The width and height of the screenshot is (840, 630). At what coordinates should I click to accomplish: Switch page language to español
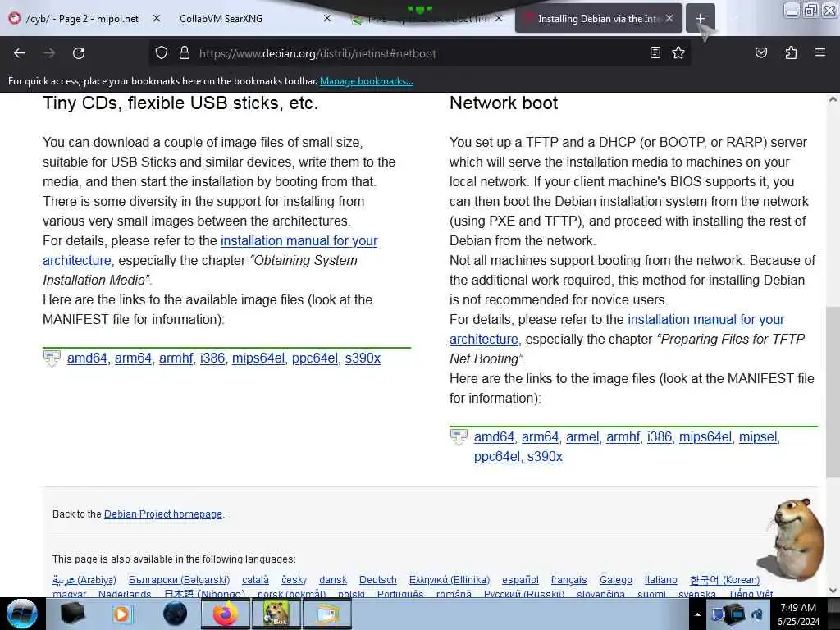click(x=520, y=580)
